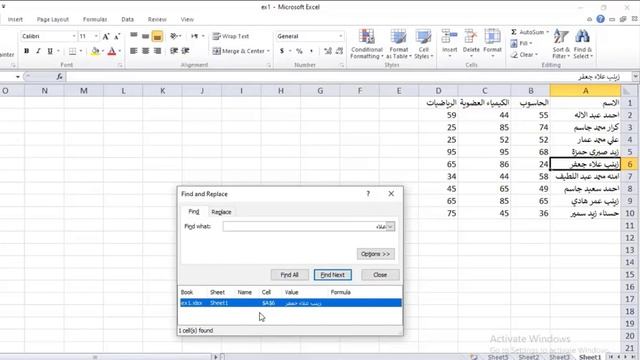Viewport: 640px width, 360px height.
Task: Switch to Sheet3 worksheet tab
Action: pyautogui.click(x=559, y=357)
